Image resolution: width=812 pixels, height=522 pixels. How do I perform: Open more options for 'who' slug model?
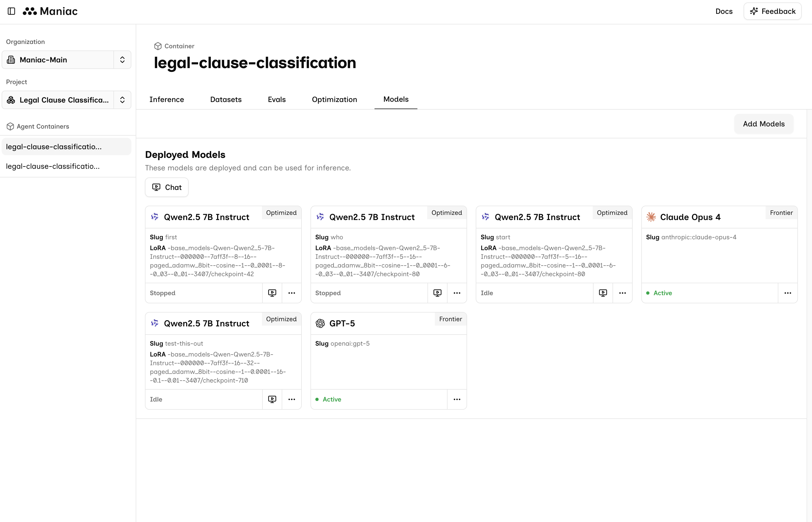tap(457, 293)
